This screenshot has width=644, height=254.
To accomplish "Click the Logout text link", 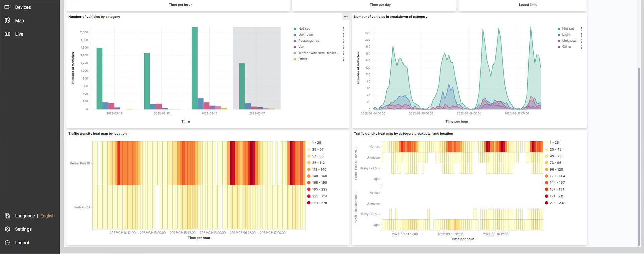I will click(22, 243).
